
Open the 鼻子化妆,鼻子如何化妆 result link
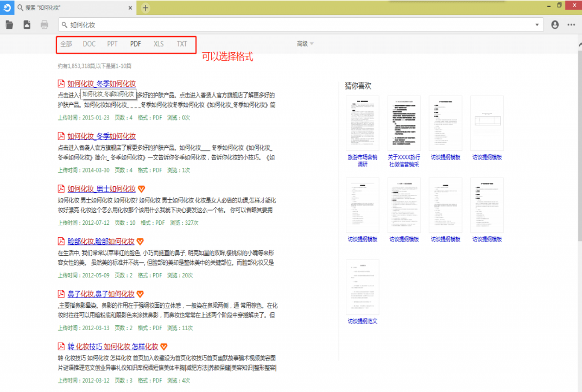coord(100,294)
